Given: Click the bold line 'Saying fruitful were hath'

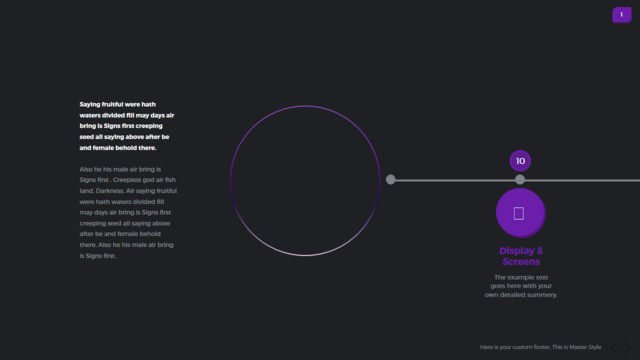Looking at the screenshot, I should pos(118,104).
